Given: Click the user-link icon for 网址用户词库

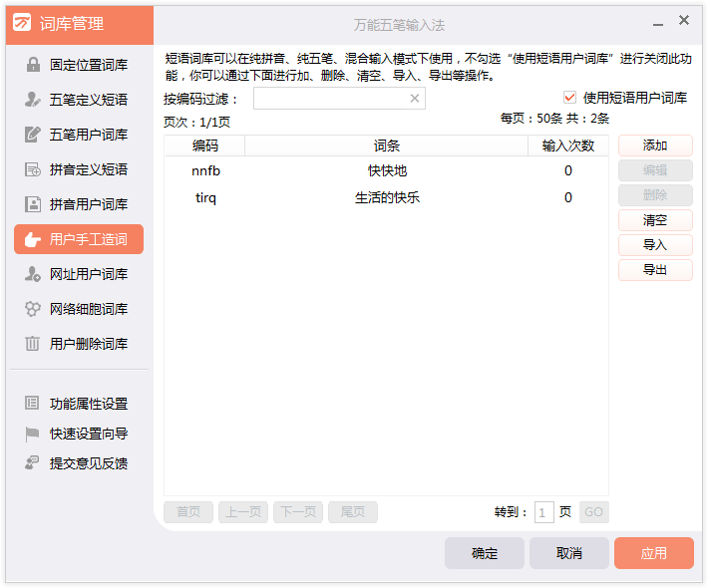Looking at the screenshot, I should point(32,274).
